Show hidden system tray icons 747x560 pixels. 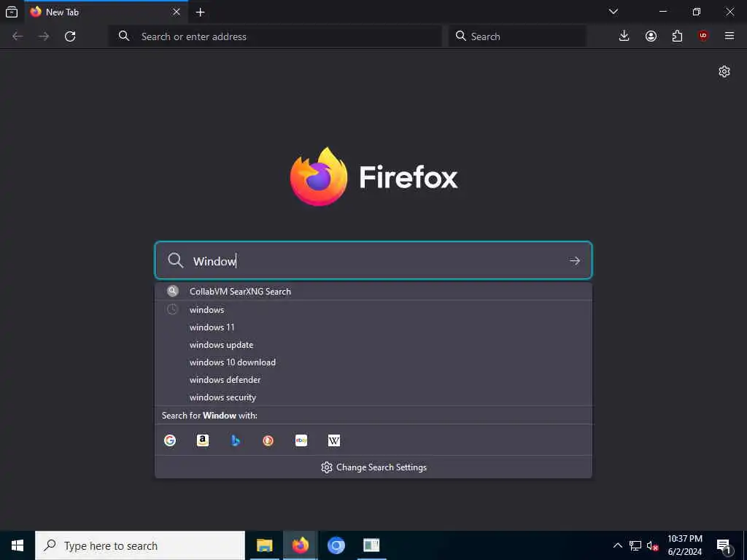(617, 545)
